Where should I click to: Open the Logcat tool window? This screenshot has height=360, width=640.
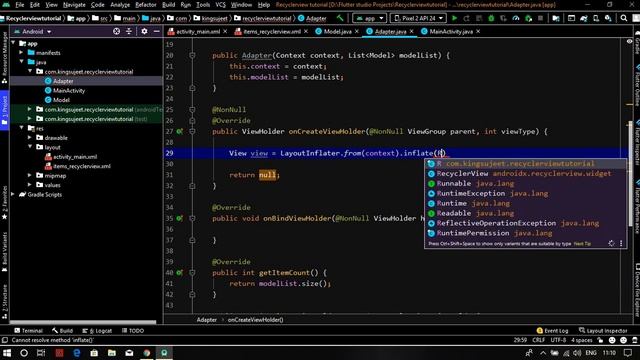coord(97,331)
